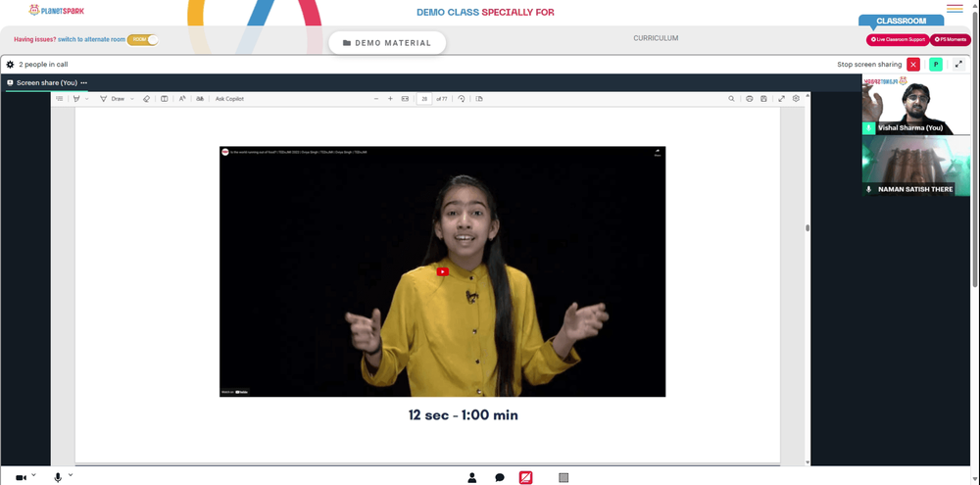Click the '12 sec - 1:00 min' caption
Viewport: 980px width, 485px height.
click(464, 415)
